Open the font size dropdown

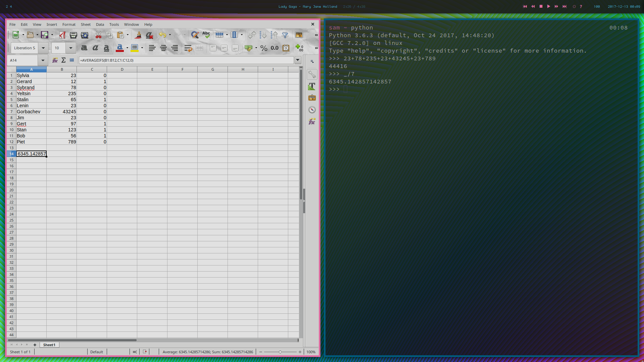click(x=70, y=48)
